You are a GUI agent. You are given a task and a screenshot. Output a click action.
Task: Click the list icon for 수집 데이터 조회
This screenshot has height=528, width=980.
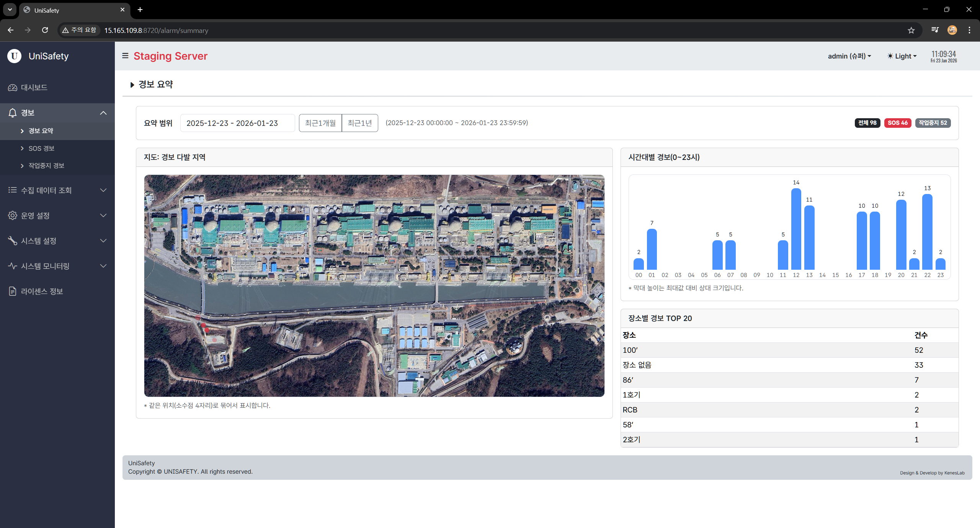tap(13, 190)
